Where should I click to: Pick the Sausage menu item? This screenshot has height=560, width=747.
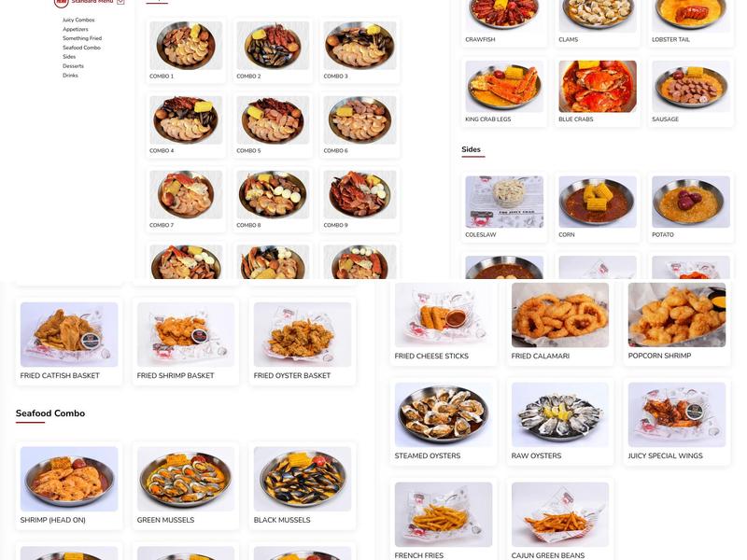click(691, 91)
